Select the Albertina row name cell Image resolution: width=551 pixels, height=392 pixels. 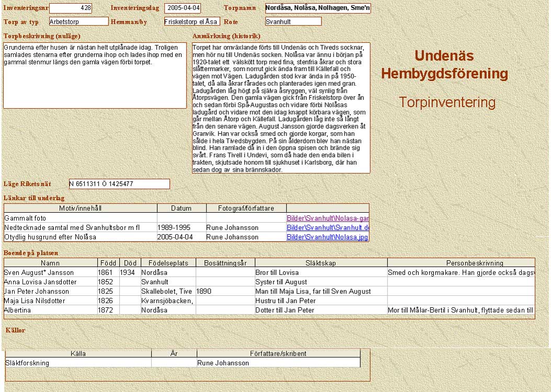click(x=50, y=310)
